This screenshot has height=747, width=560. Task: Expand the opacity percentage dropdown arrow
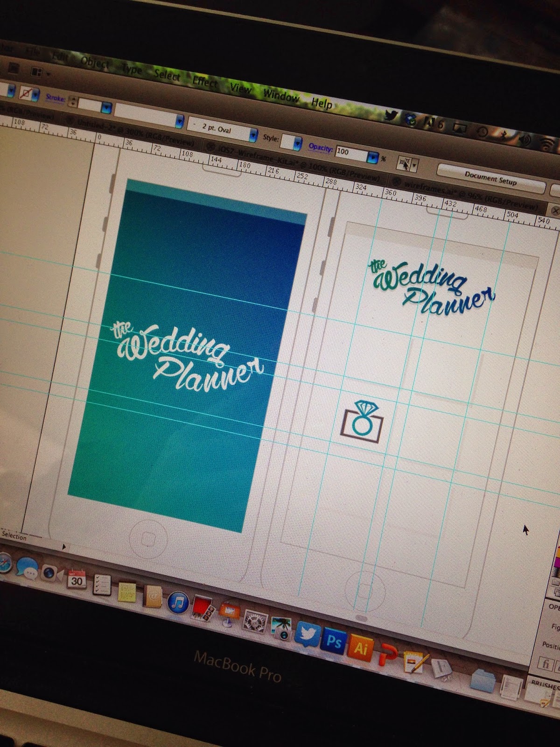pos(372,156)
